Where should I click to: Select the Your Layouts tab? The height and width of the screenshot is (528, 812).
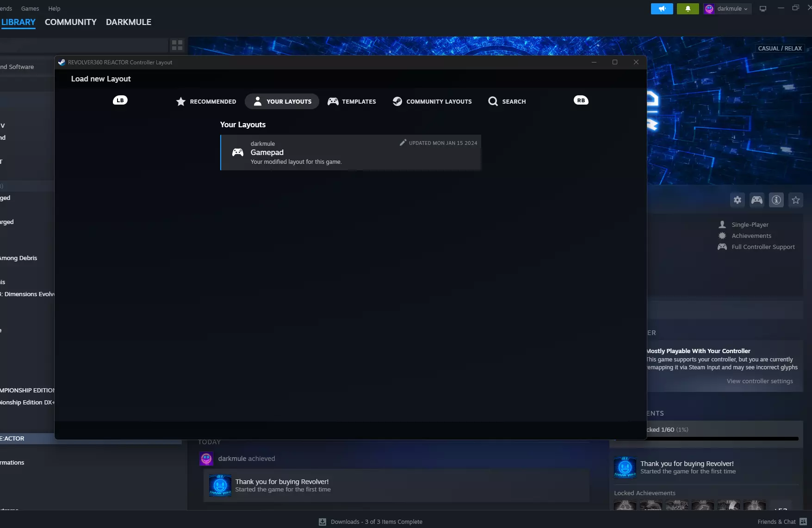[282, 101]
